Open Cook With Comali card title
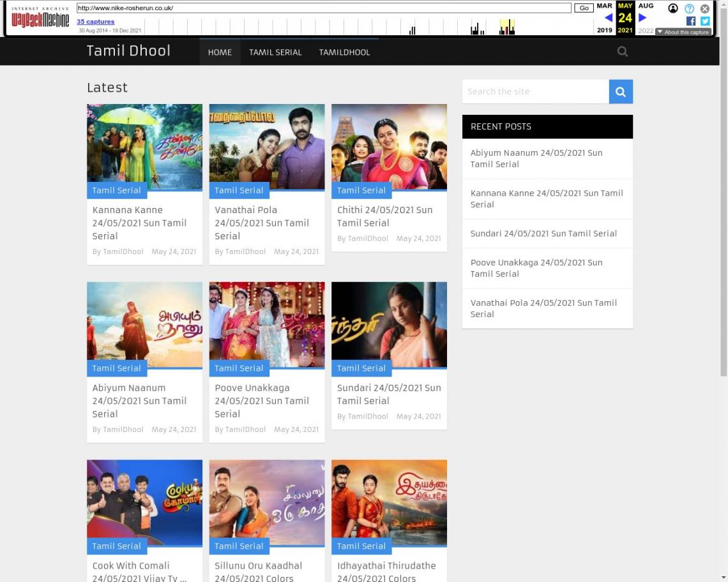Image resolution: width=728 pixels, height=582 pixels. coord(139,572)
